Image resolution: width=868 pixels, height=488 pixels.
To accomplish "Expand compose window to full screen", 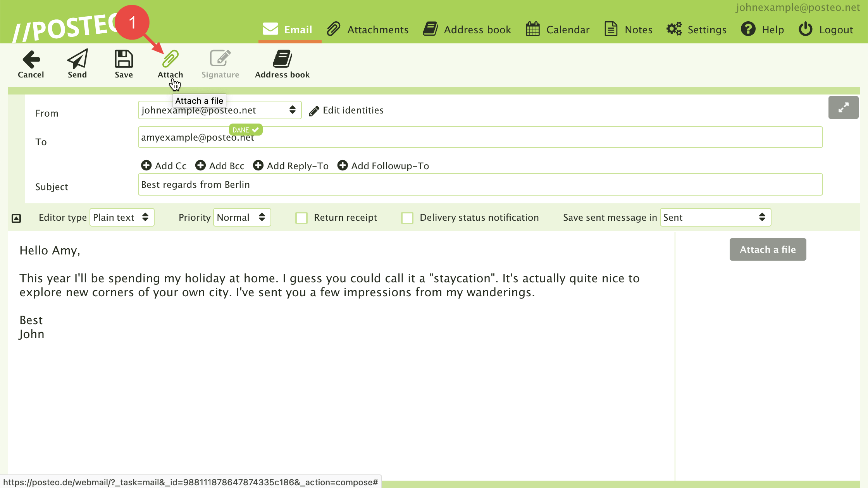I will pos(843,107).
